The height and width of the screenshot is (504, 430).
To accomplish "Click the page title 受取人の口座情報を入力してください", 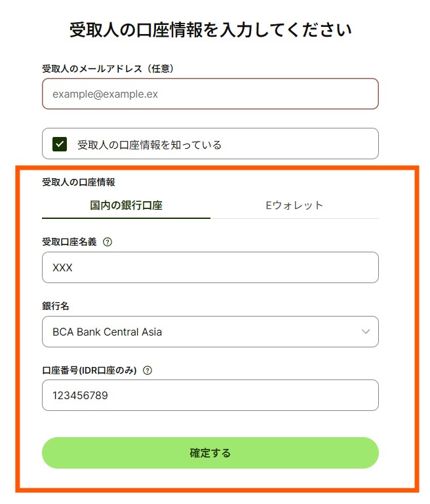I will click(x=210, y=30).
